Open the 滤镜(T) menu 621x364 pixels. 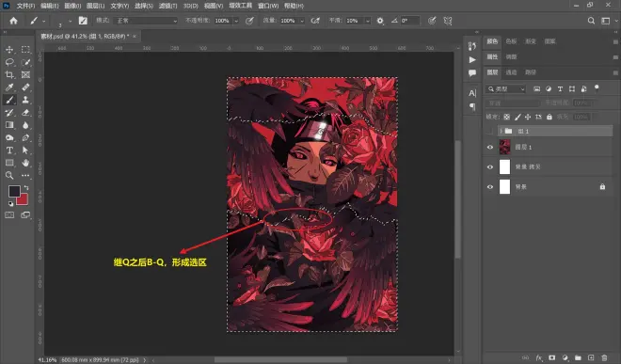pos(167,6)
